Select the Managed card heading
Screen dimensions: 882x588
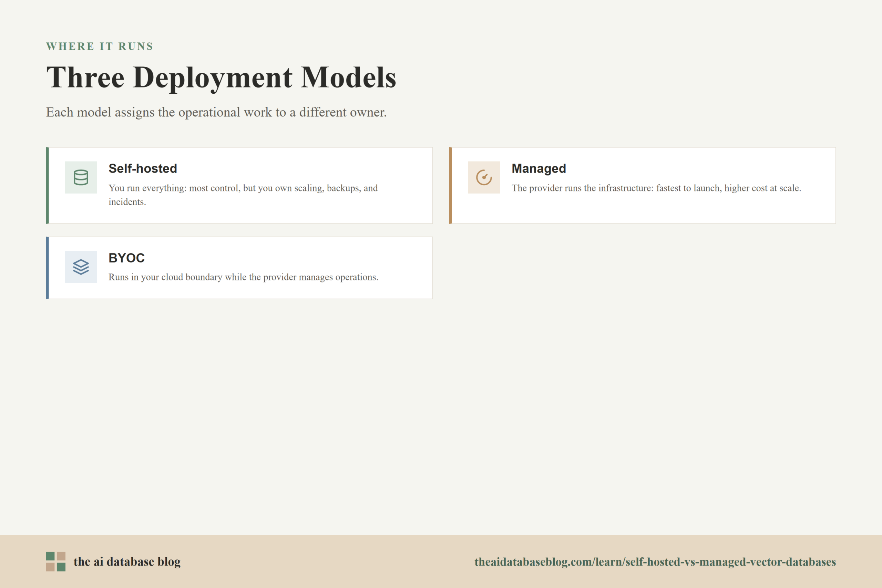pyautogui.click(x=539, y=168)
